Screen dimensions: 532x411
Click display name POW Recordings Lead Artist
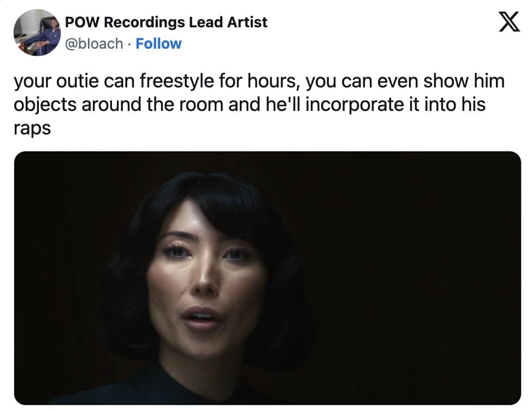[166, 22]
